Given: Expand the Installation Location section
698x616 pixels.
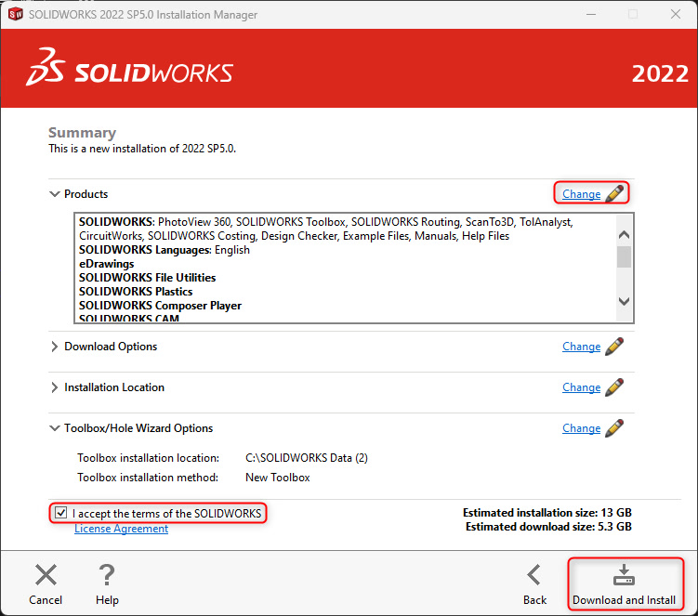Looking at the screenshot, I should 54,387.
